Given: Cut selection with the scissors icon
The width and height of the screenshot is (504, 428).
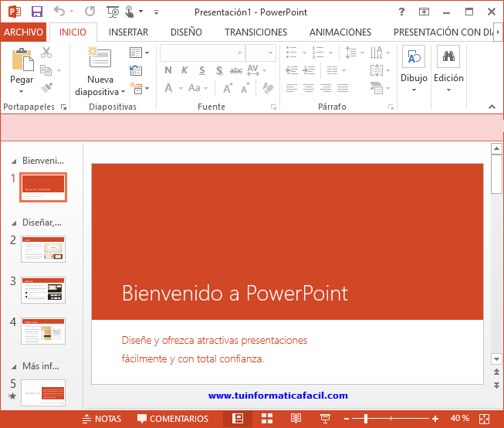Looking at the screenshot, I should (46, 52).
